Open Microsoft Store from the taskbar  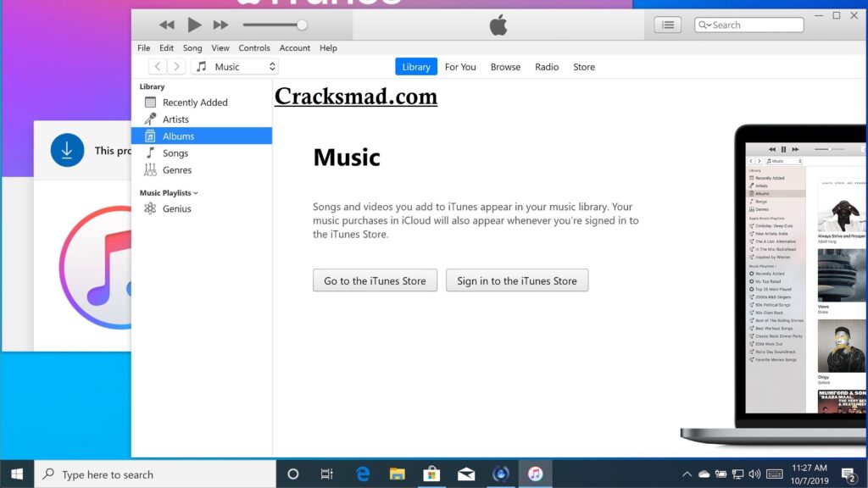(x=431, y=474)
